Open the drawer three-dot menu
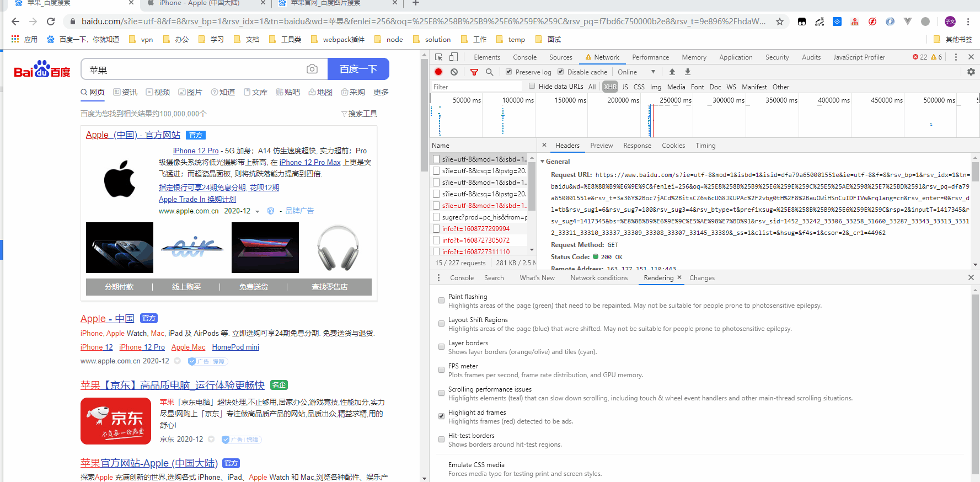This screenshot has height=482, width=980. point(439,277)
